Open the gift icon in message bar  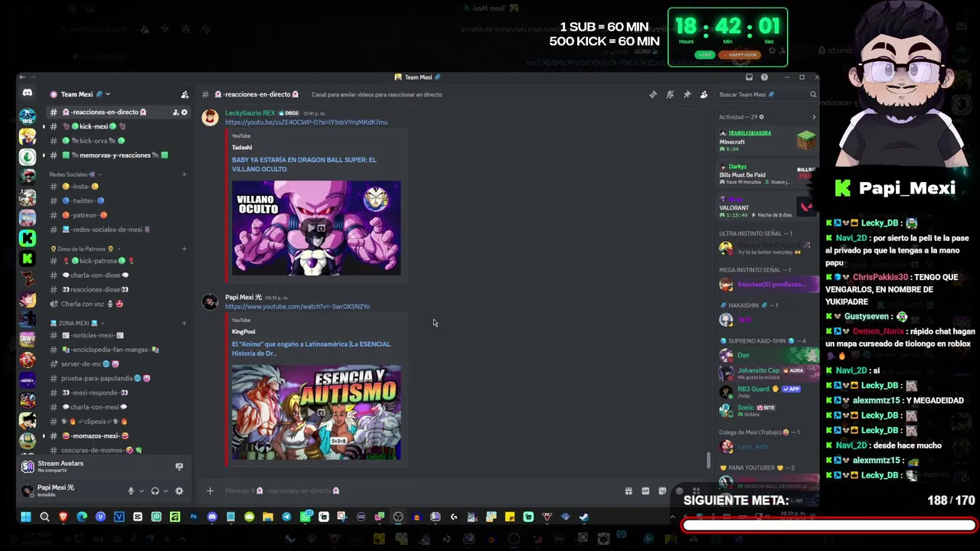coord(629,491)
